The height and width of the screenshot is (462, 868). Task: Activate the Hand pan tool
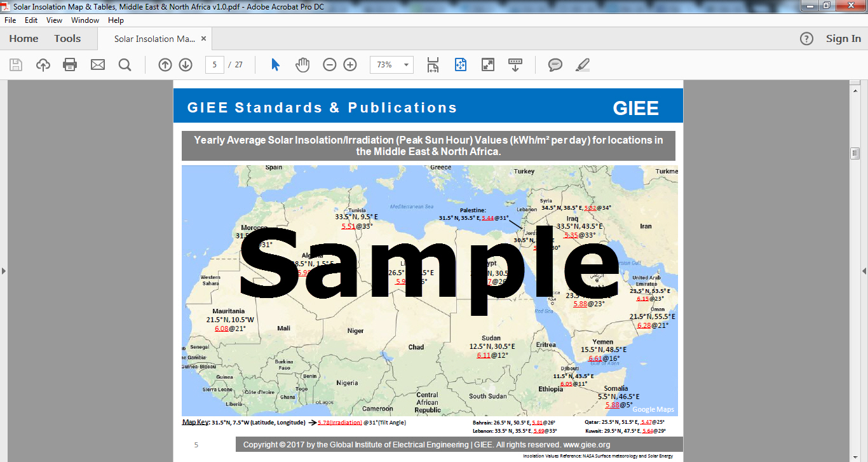click(302, 64)
